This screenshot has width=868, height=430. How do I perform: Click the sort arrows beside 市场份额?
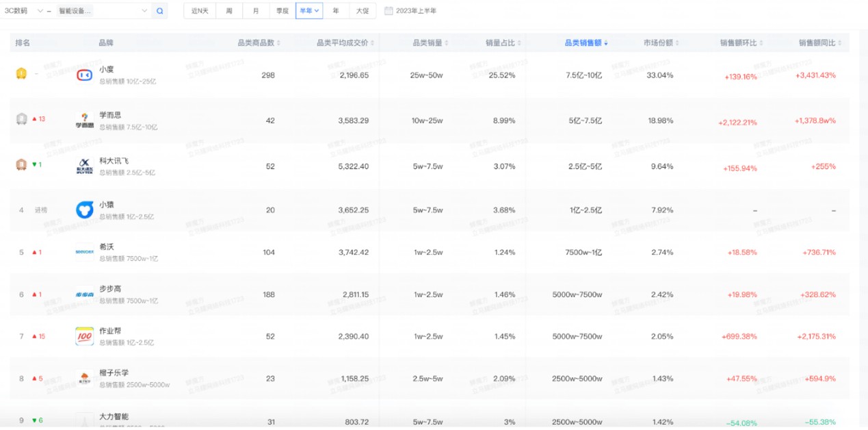pyautogui.click(x=677, y=43)
